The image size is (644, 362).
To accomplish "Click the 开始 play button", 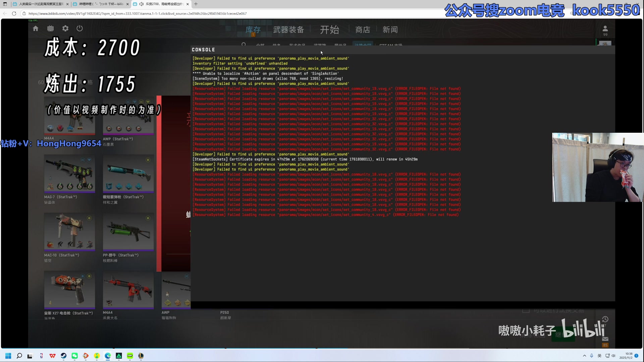I will 329,30.
